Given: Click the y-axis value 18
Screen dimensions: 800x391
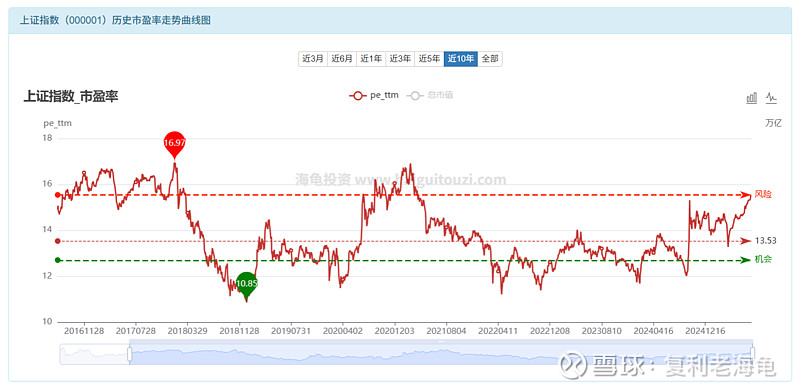Looking at the screenshot, I should coord(48,138).
